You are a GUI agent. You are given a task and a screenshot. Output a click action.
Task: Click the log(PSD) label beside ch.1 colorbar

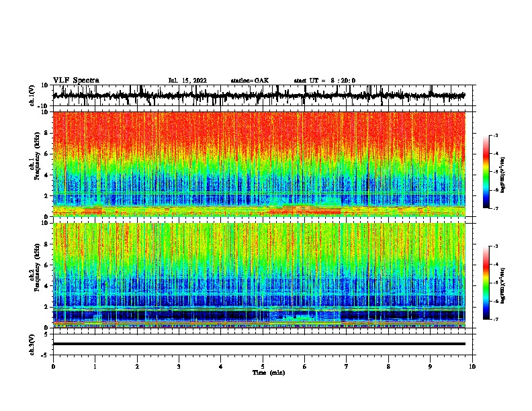click(x=502, y=175)
